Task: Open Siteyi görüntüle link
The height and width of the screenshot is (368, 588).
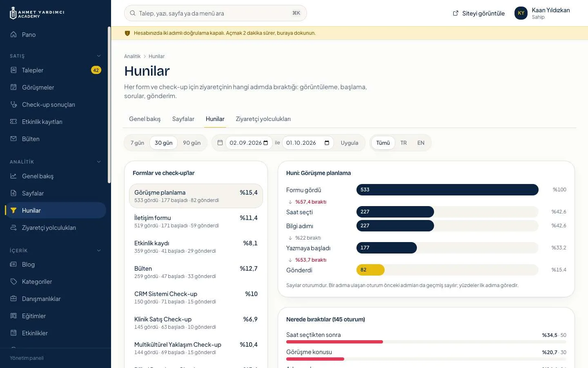Action: [x=479, y=13]
